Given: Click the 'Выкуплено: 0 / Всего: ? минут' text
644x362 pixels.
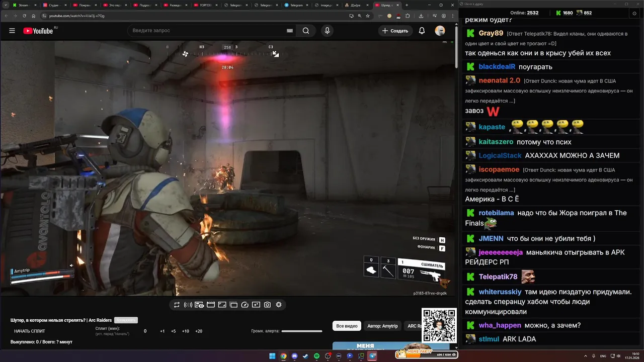Looking at the screenshot, I should tap(41, 342).
